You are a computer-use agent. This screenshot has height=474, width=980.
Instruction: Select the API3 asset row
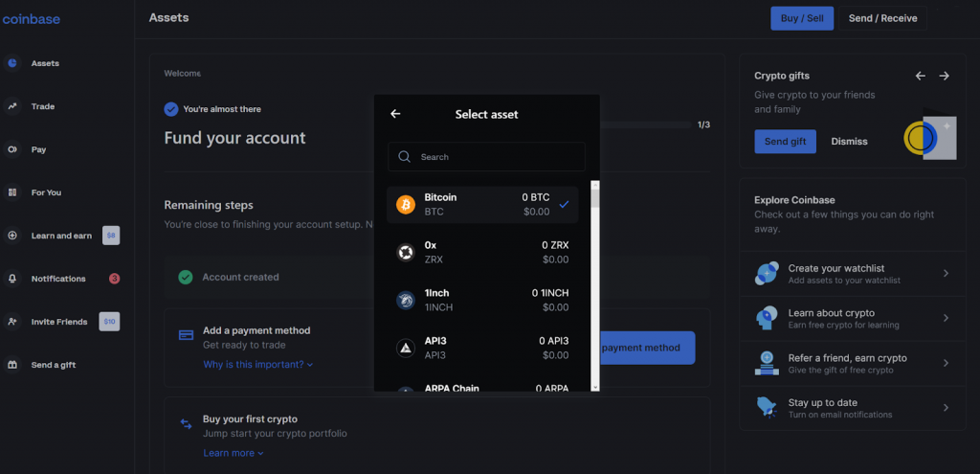click(x=482, y=349)
